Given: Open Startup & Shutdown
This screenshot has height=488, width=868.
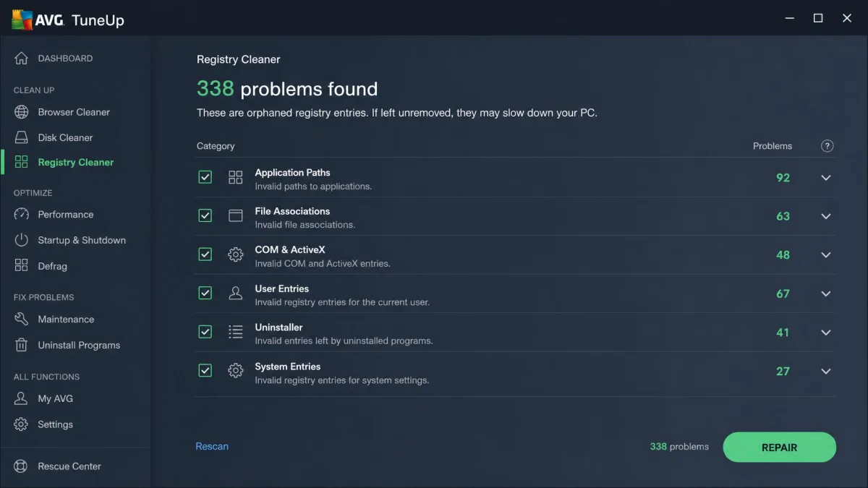Looking at the screenshot, I should coord(82,240).
